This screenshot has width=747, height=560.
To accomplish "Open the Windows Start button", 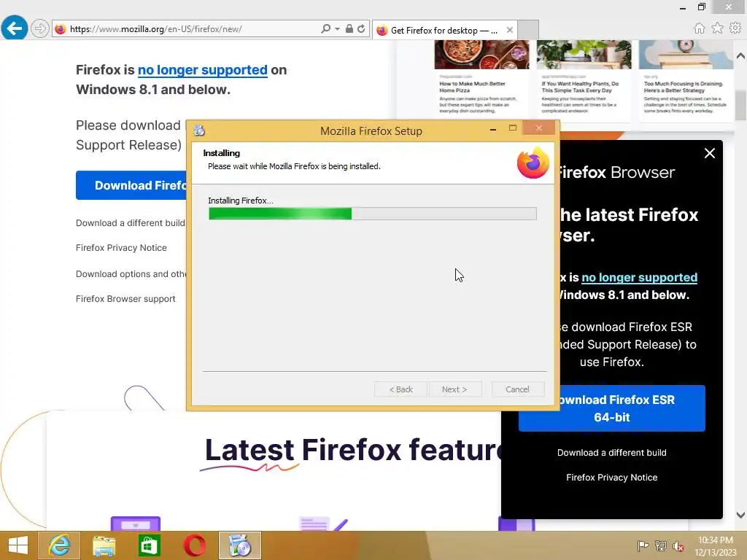I will [x=18, y=545].
